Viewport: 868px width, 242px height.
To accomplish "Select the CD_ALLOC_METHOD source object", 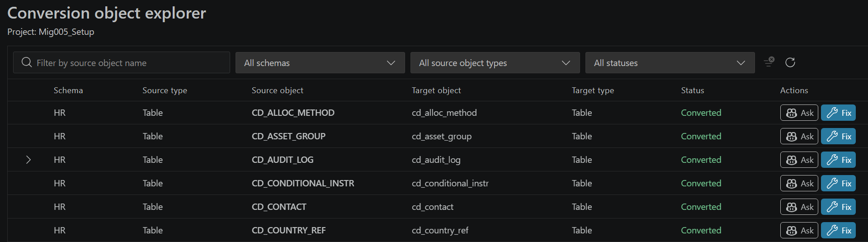I will click(293, 113).
